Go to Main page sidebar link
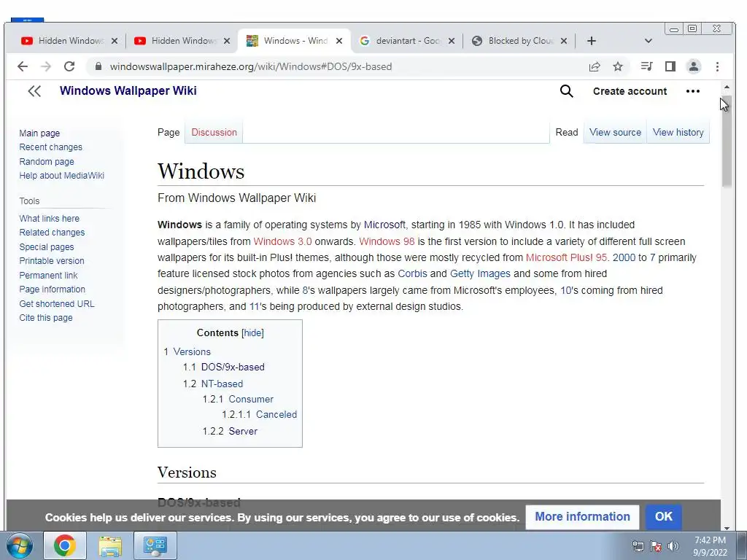Image resolution: width=747 pixels, height=560 pixels. pos(39,133)
